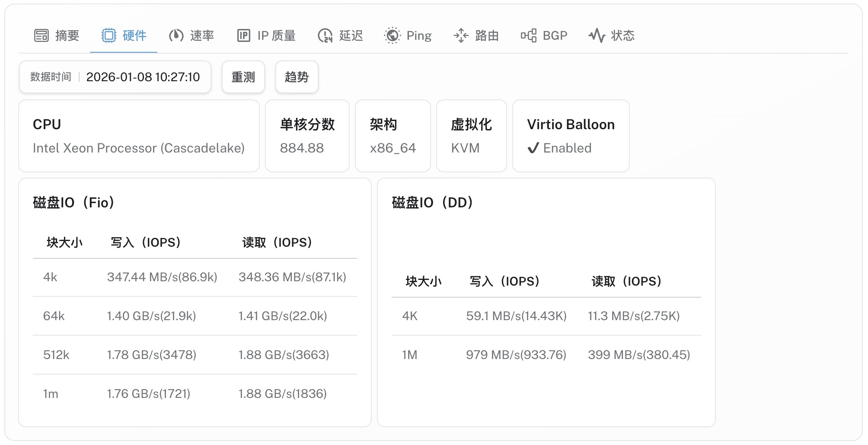This screenshot has height=445, width=868.
Task: Click the 路由 route icon
Action: [x=461, y=36]
